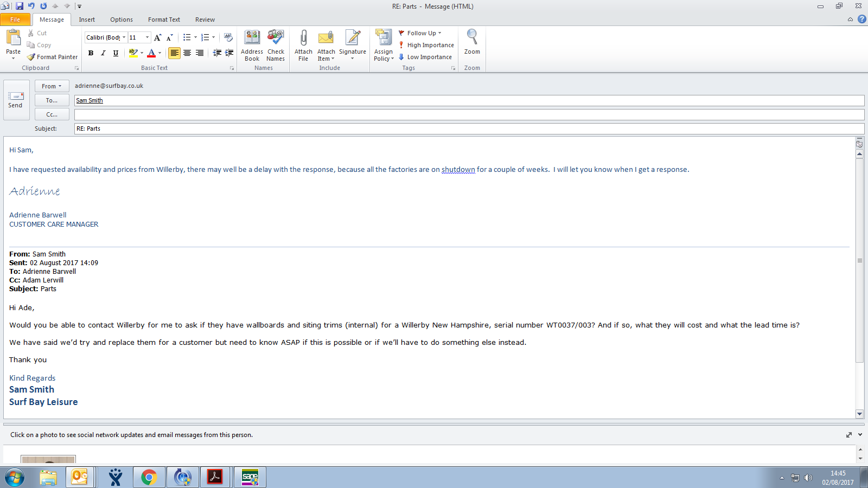Image resolution: width=868 pixels, height=488 pixels.
Task: Apply the red font color swatch
Action: [x=151, y=53]
